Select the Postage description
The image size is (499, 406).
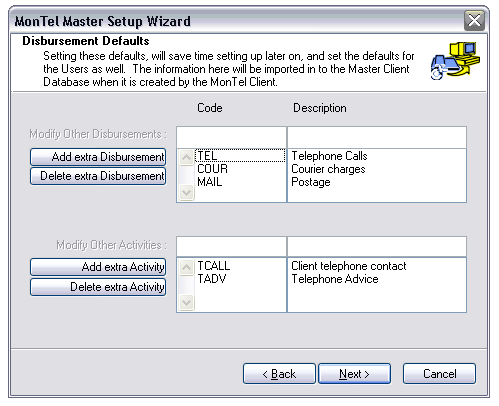(x=311, y=182)
